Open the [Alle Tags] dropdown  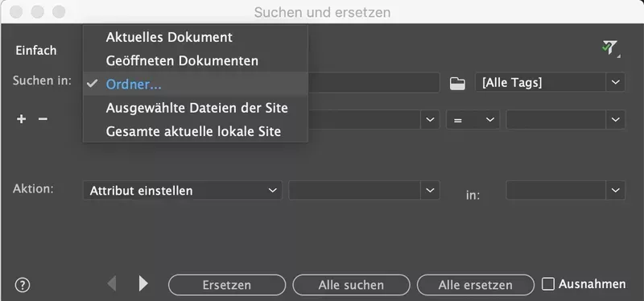tap(550, 82)
